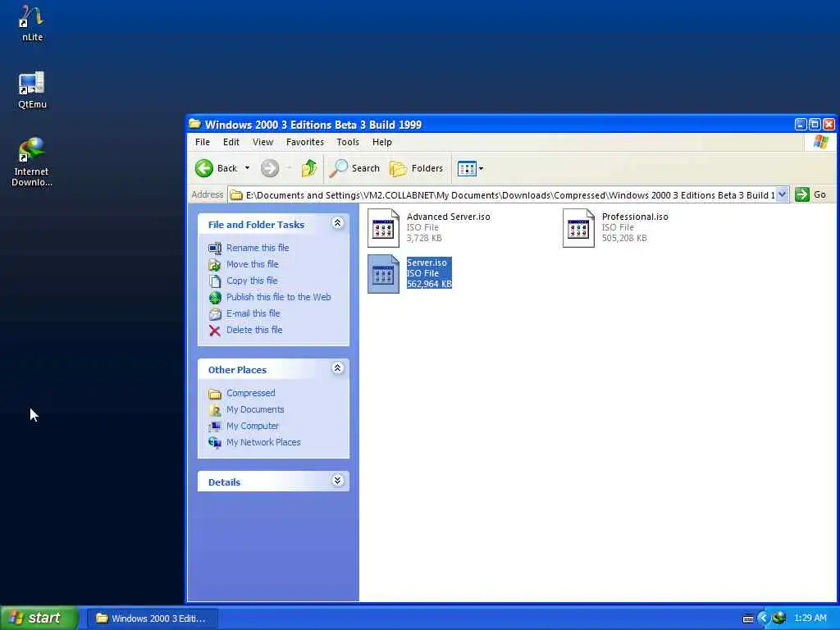Click the Copy this file icon
This screenshot has height=630, width=840.
(215, 281)
